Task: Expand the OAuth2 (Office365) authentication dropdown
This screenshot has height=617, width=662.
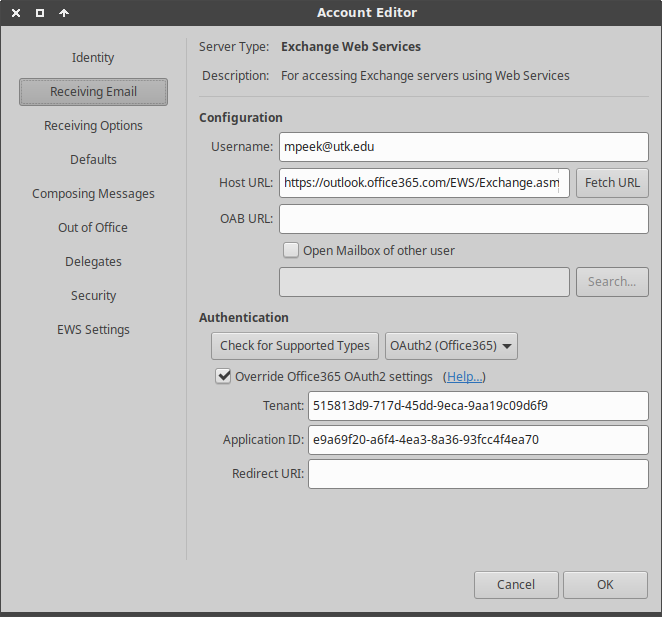Action: [x=451, y=346]
